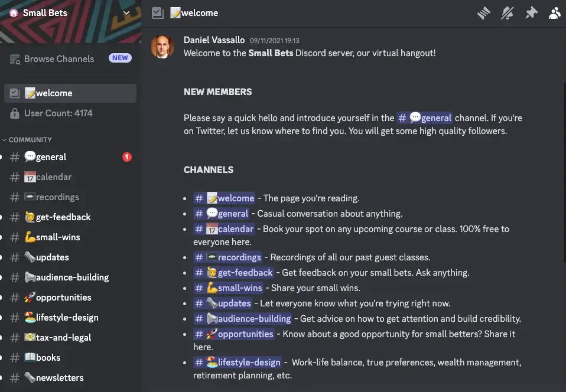The width and height of the screenshot is (566, 392).
Task: Expand the Small Bets server dropdown chevron
Action: tap(126, 13)
